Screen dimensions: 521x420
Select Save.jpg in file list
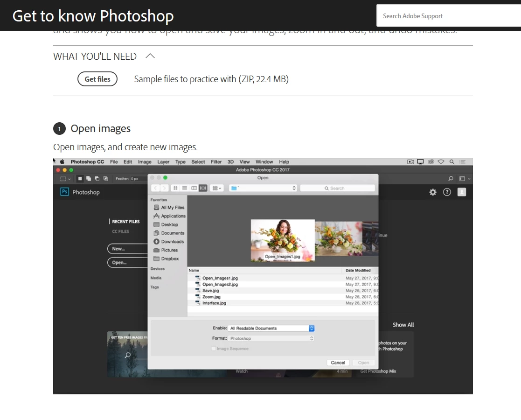[x=283, y=291]
